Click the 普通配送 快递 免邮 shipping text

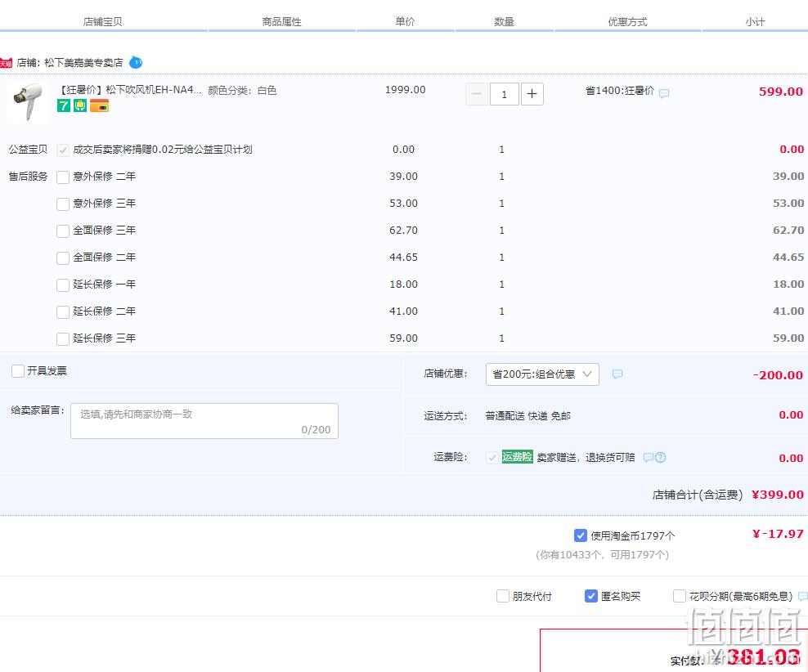click(528, 415)
